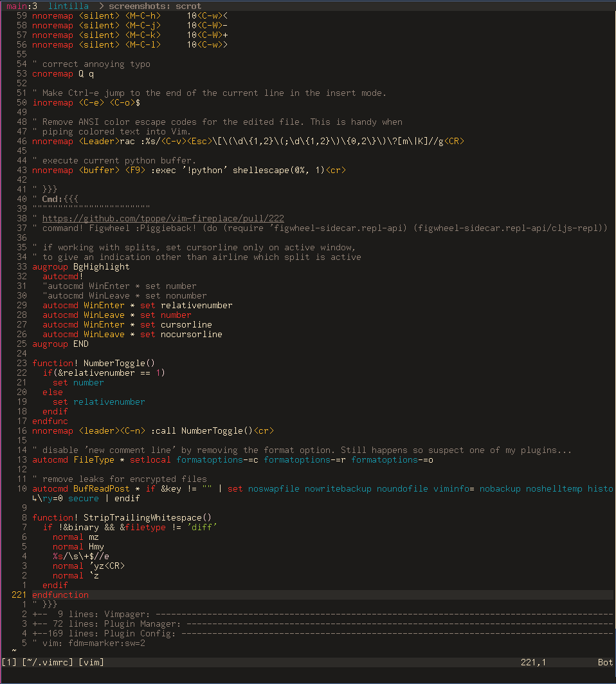Screen dimensions: 616x684
Task: Click 'correct annoying typo' comment
Action: (x=91, y=64)
